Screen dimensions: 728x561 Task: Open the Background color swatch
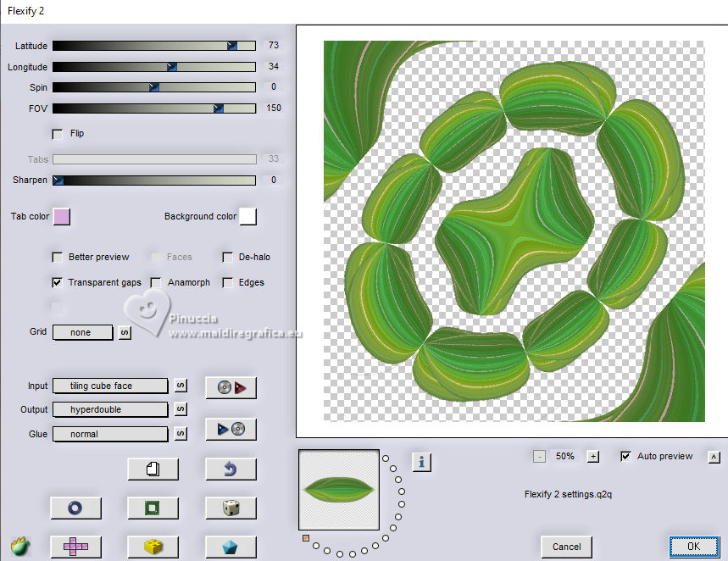[248, 217]
